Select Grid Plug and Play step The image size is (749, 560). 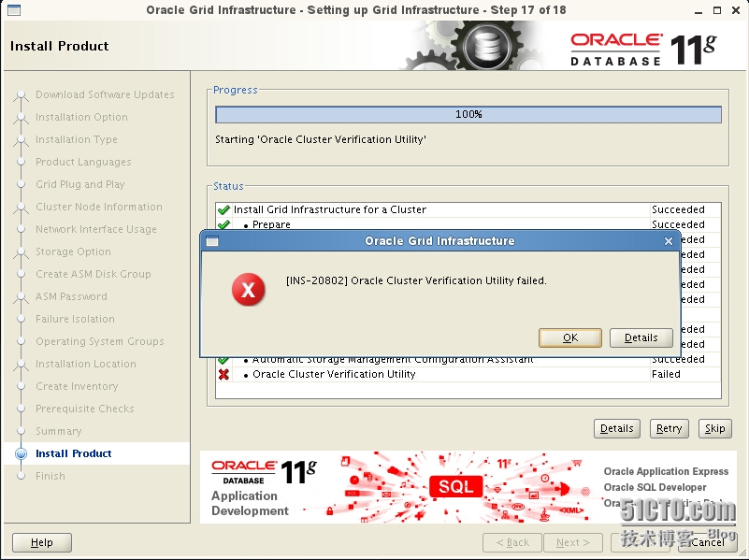pos(79,184)
